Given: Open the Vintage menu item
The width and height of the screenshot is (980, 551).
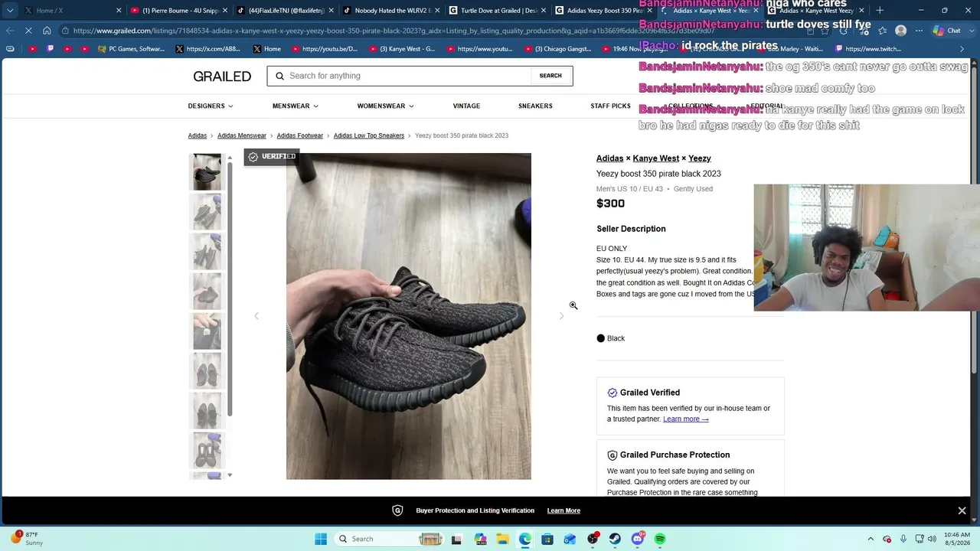Looking at the screenshot, I should coord(466,106).
